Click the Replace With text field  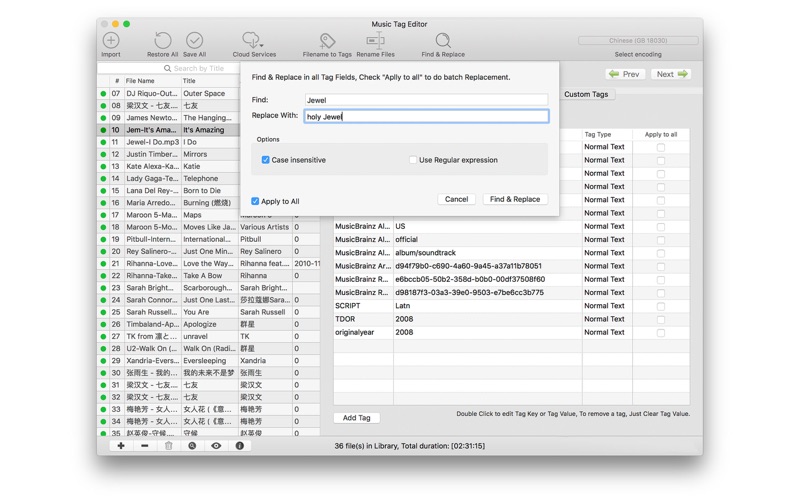tap(426, 117)
